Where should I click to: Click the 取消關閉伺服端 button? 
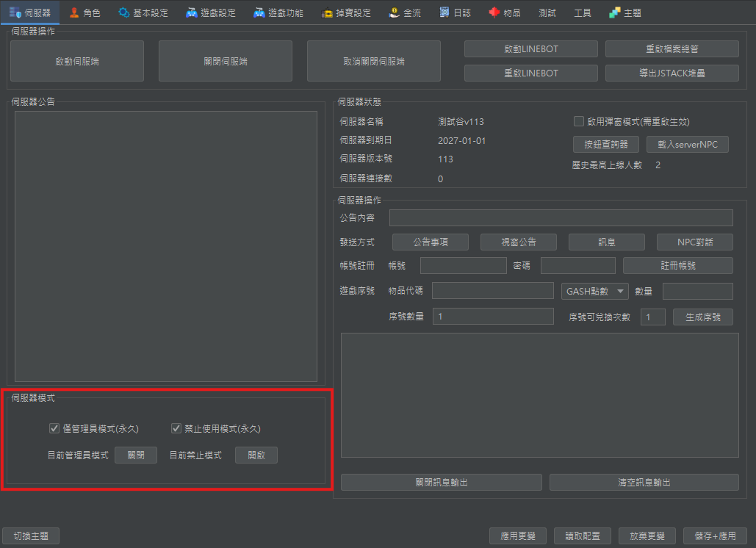[x=374, y=61]
